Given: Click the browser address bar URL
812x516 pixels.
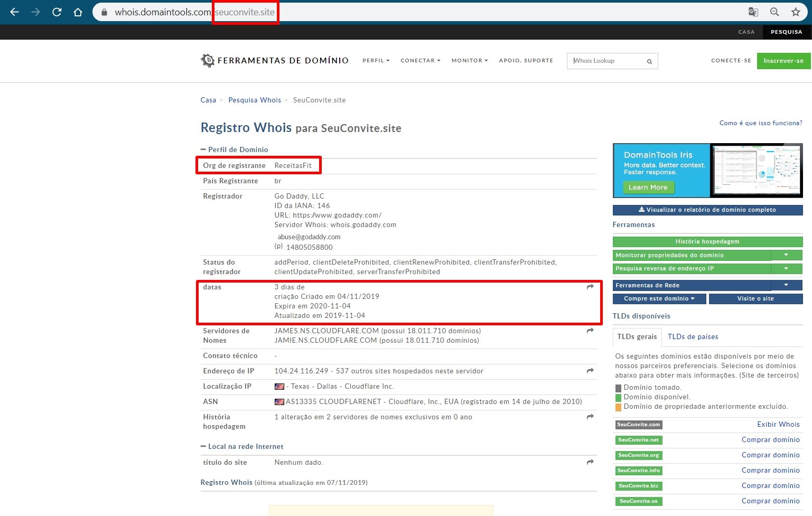Looking at the screenshot, I should (x=194, y=12).
